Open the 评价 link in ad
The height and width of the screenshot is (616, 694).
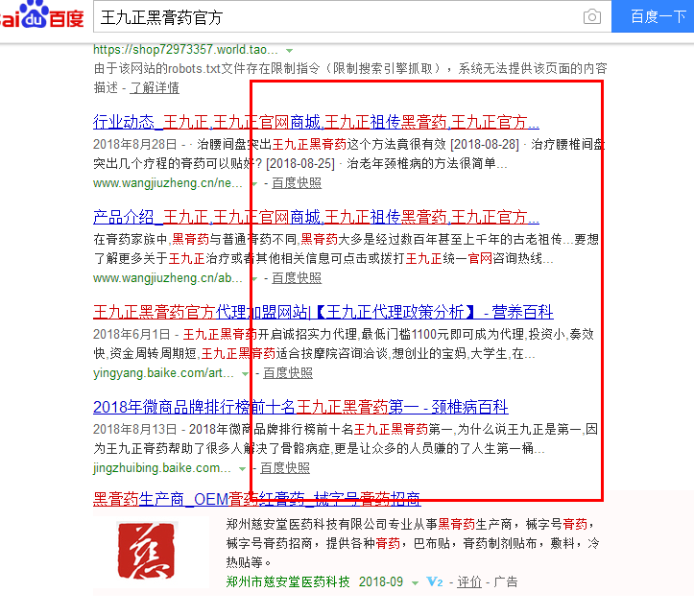[x=469, y=581]
